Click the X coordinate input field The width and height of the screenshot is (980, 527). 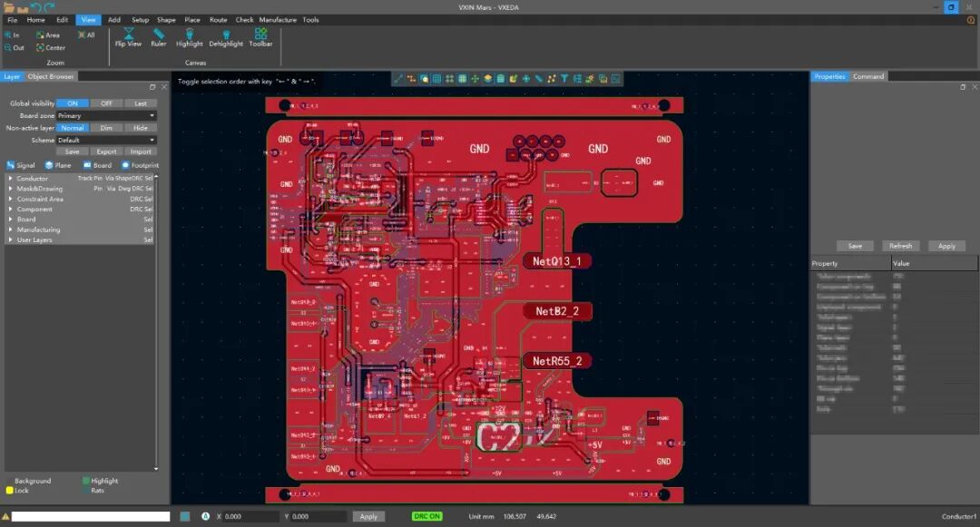click(252, 516)
